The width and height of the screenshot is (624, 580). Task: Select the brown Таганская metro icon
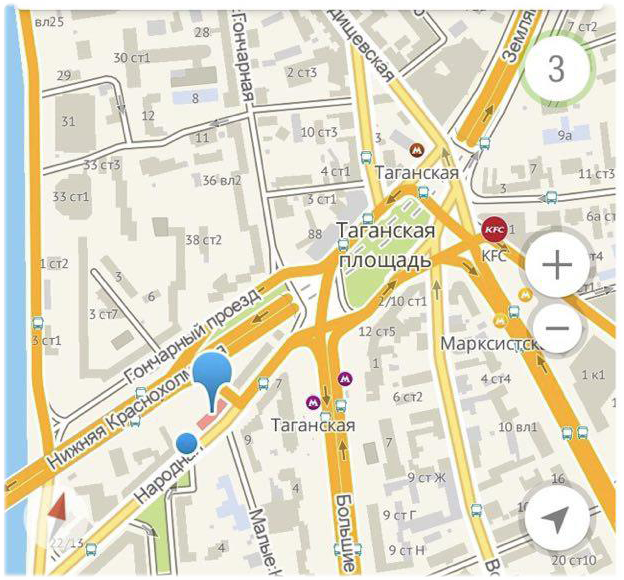(417, 150)
